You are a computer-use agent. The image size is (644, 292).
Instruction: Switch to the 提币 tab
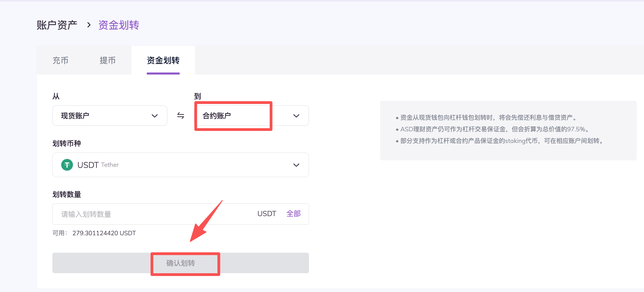click(107, 61)
